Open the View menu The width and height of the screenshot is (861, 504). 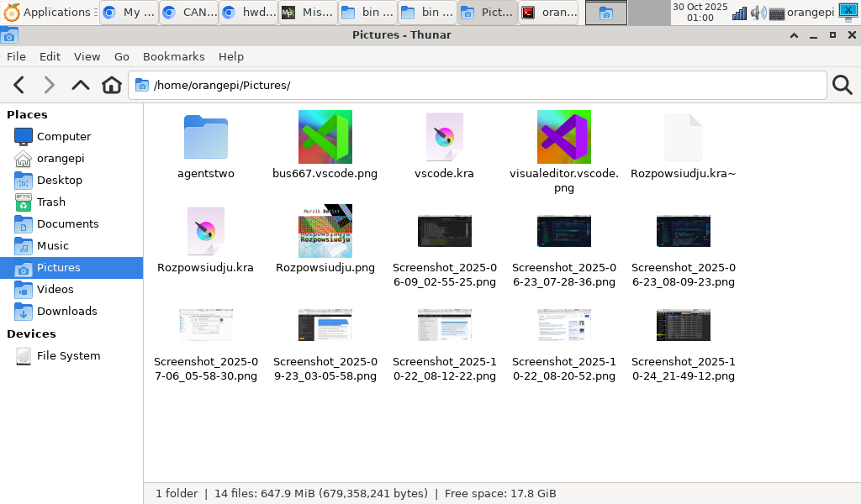coord(87,56)
